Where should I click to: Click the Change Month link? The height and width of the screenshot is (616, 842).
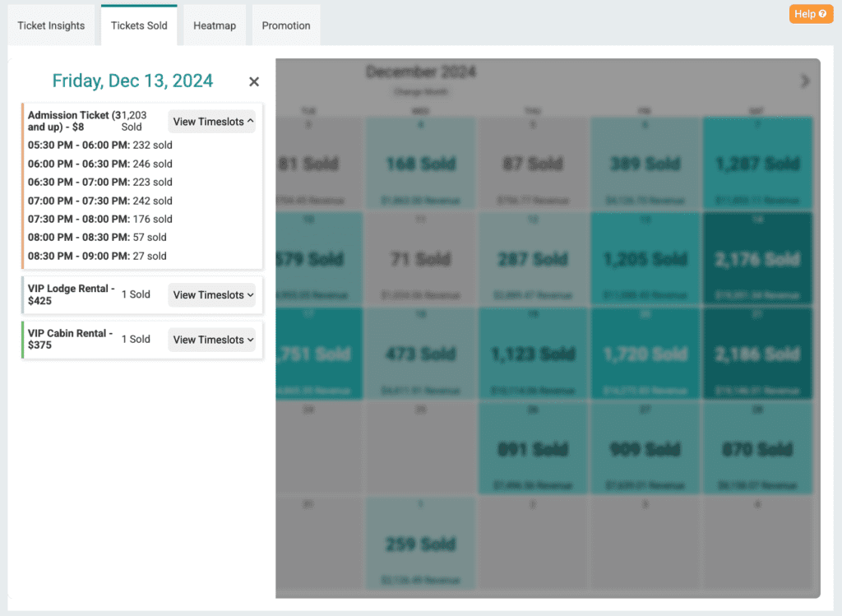coord(420,91)
